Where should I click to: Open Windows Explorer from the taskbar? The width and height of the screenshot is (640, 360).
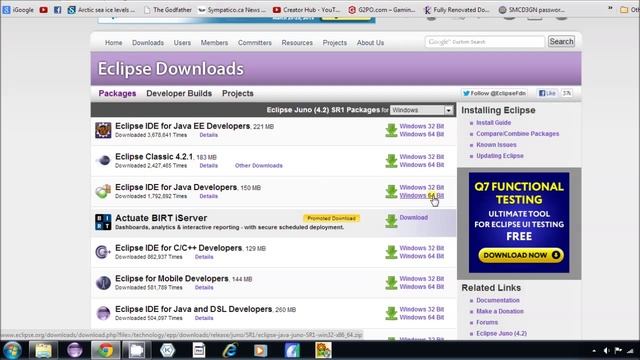point(43,350)
